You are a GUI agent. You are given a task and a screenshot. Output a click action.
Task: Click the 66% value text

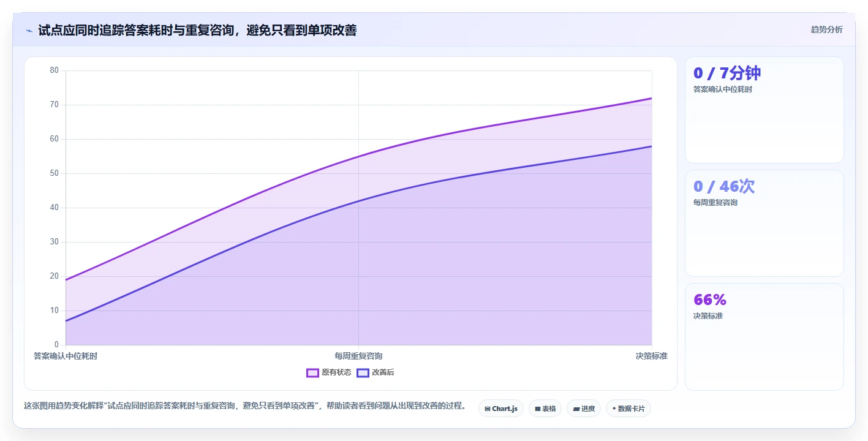(710, 300)
